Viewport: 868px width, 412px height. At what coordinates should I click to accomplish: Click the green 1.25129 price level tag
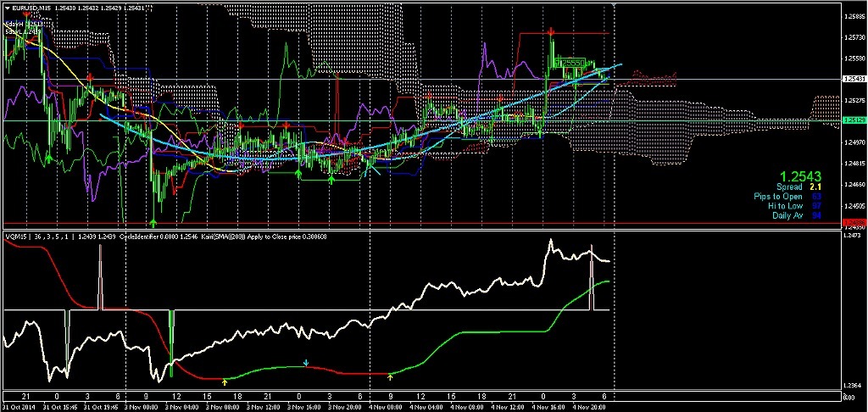point(853,120)
